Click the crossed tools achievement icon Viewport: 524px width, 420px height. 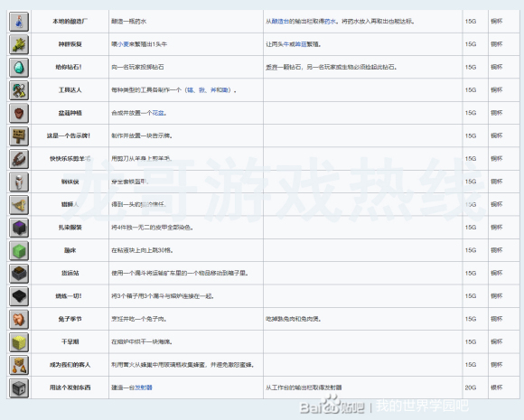(x=19, y=90)
